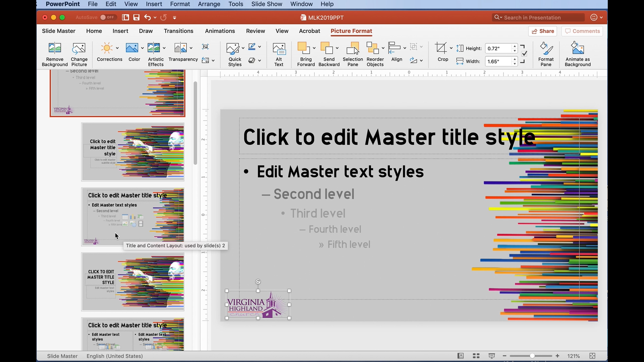Viewport: 644px width, 362px height.
Task: Switch to the Animations ribbon tab
Action: pyautogui.click(x=220, y=31)
